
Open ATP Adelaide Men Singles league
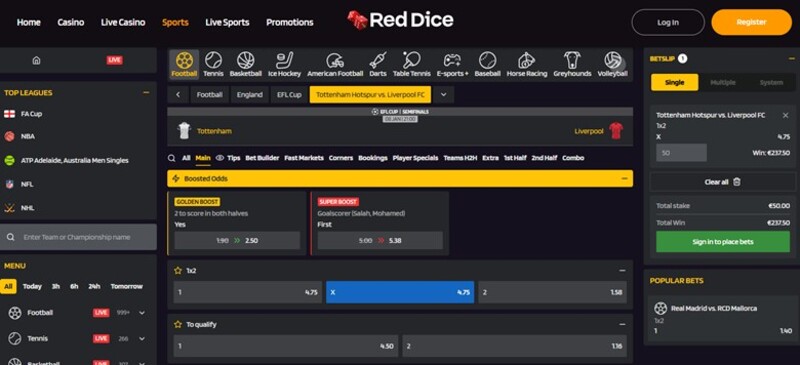click(74, 160)
